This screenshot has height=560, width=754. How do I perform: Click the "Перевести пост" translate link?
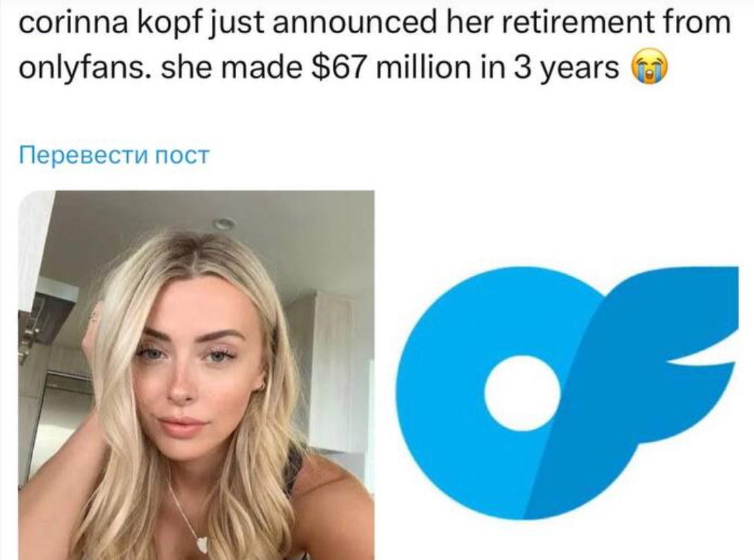click(114, 155)
